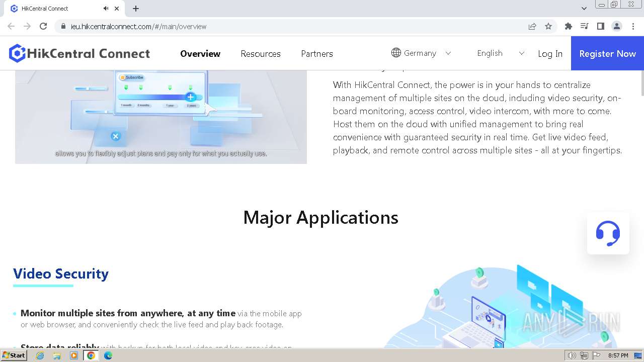
Task: Expand the English language dropdown
Action: click(x=501, y=53)
